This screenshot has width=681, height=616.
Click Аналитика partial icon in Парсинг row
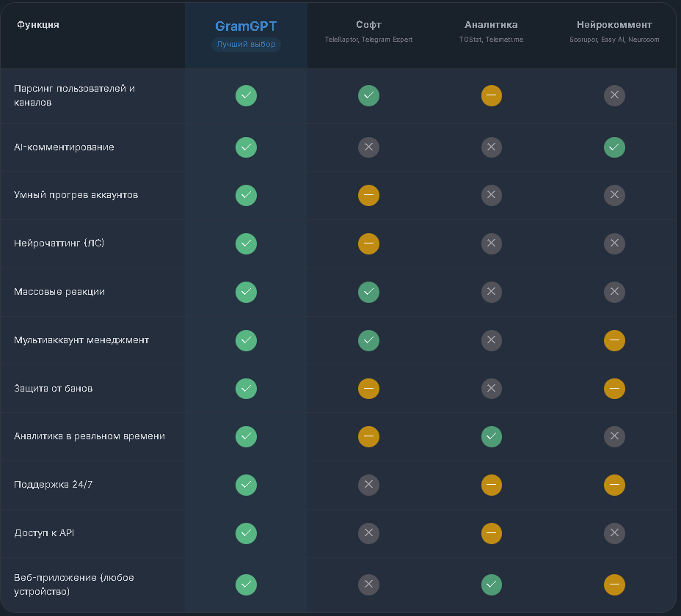[491, 95]
